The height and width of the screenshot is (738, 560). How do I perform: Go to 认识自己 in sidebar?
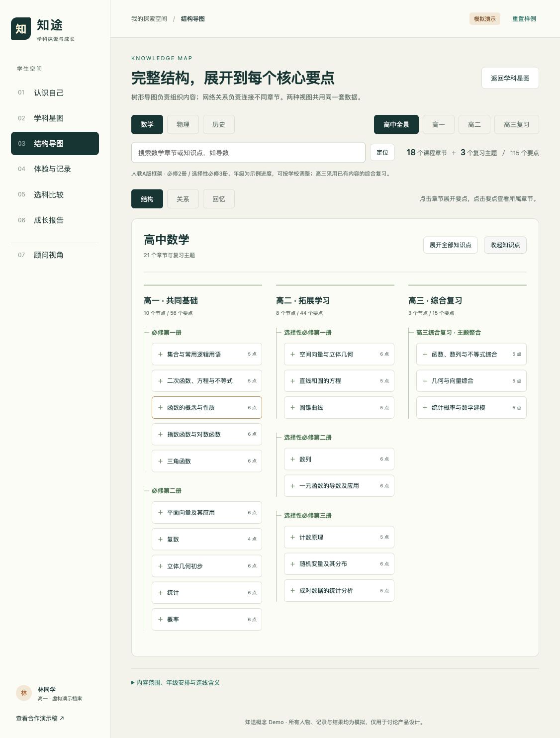click(x=55, y=92)
